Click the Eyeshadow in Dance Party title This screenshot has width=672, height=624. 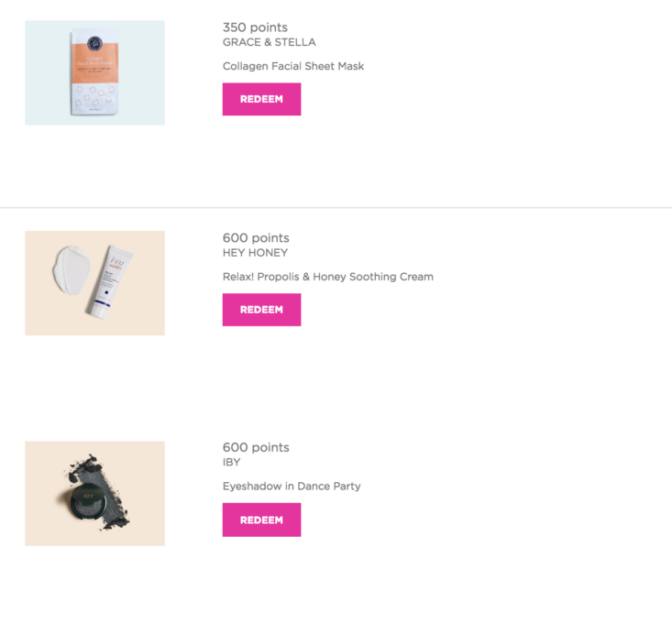292,487
